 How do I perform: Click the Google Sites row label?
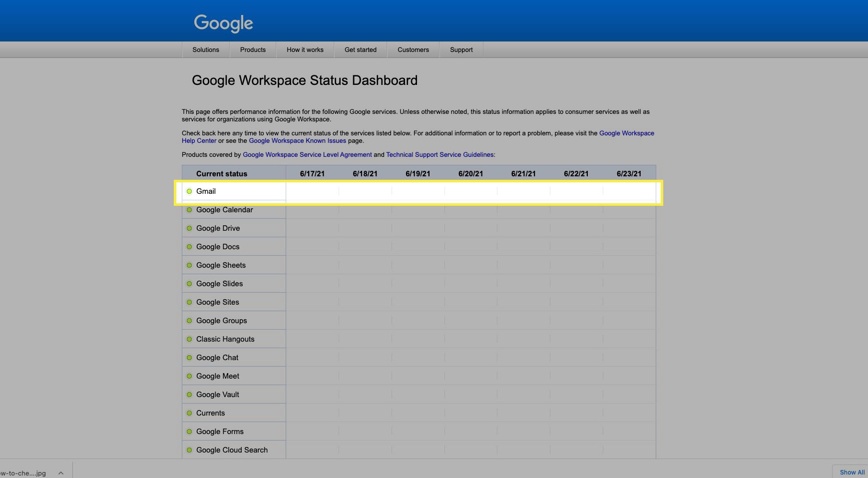(x=217, y=302)
